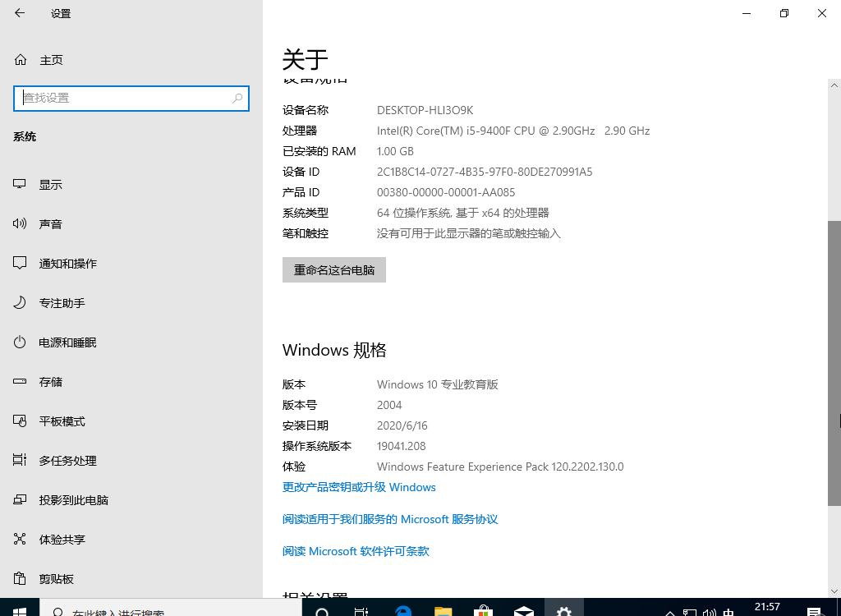Click the 剪贴板 clipboard icon
This screenshot has height=616, width=841.
coord(20,578)
